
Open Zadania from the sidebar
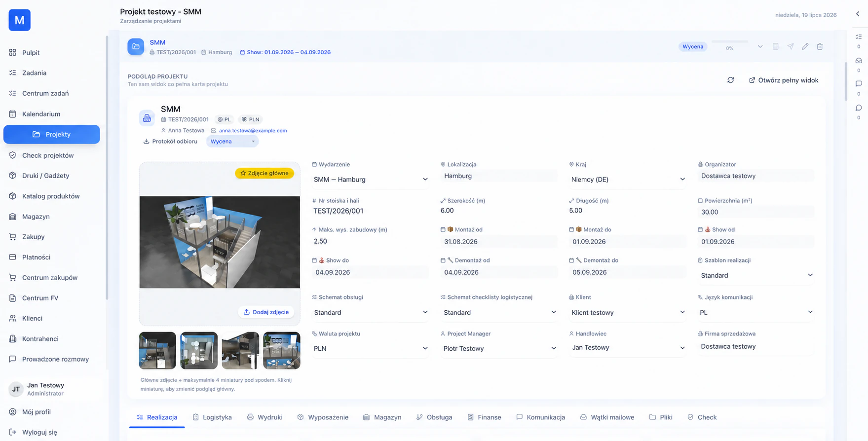pos(53,73)
